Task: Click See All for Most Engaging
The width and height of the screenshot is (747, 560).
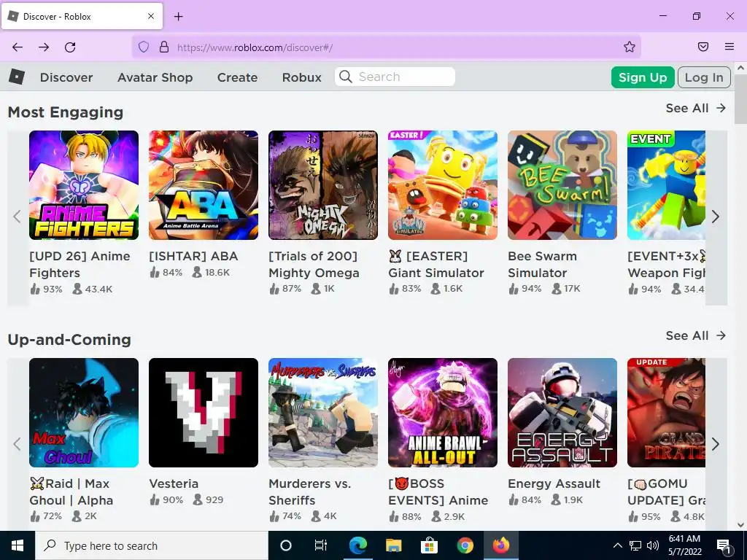Action: click(695, 108)
